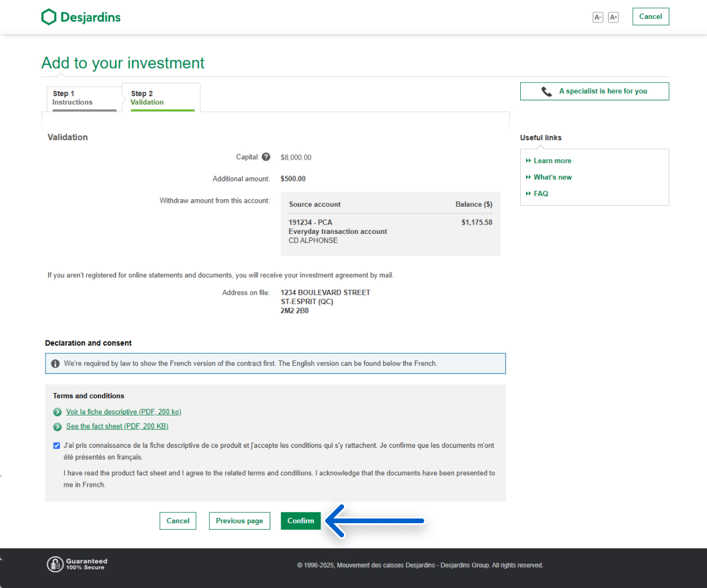Decrease text size with A- icon
707x588 pixels.
click(597, 18)
